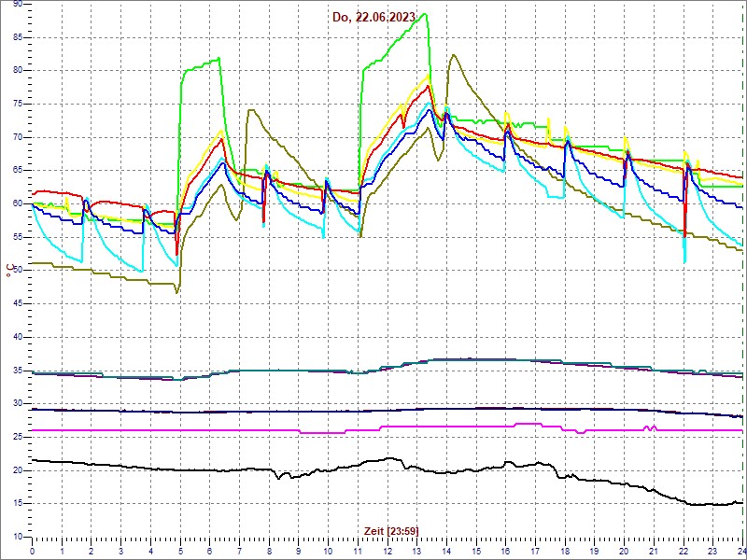Select the '75' temperature axis value

[19, 104]
